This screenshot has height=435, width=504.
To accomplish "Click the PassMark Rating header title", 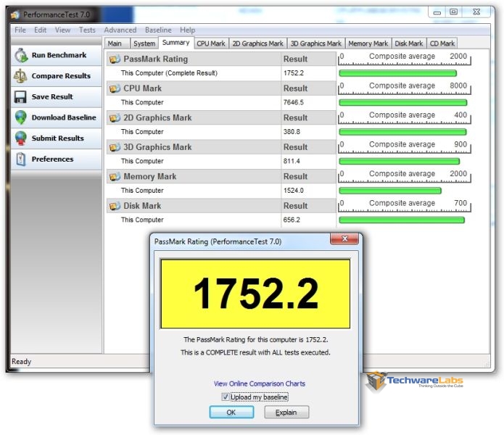I will [156, 59].
